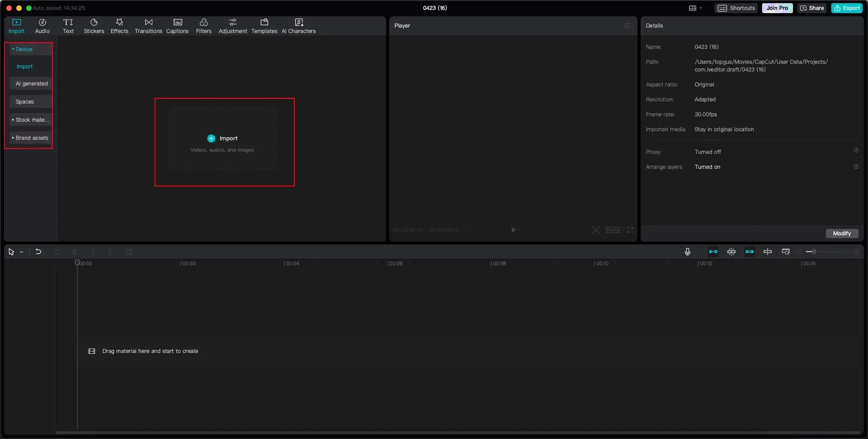Show Arrange layers help info icon
This screenshot has height=439, width=868.
856,167
